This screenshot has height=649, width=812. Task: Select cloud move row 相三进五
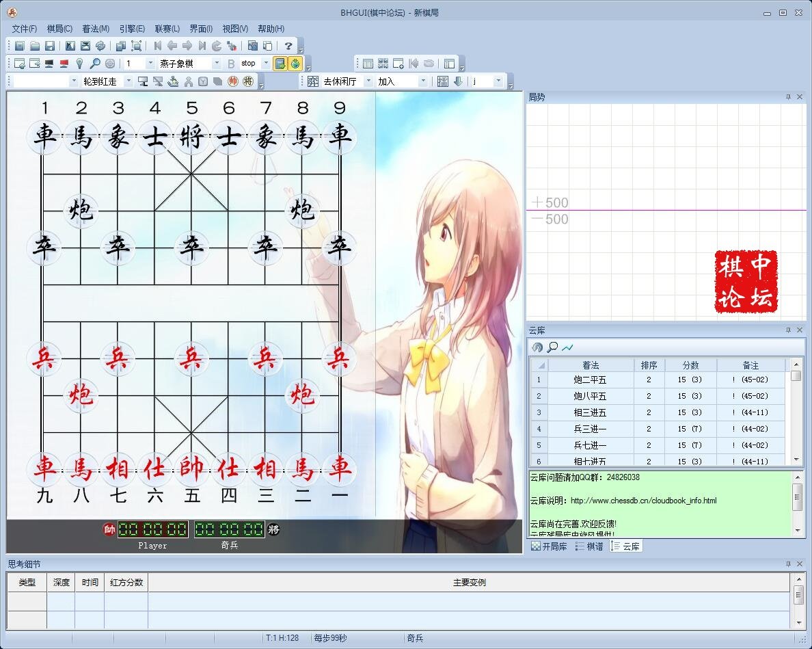[658, 413]
